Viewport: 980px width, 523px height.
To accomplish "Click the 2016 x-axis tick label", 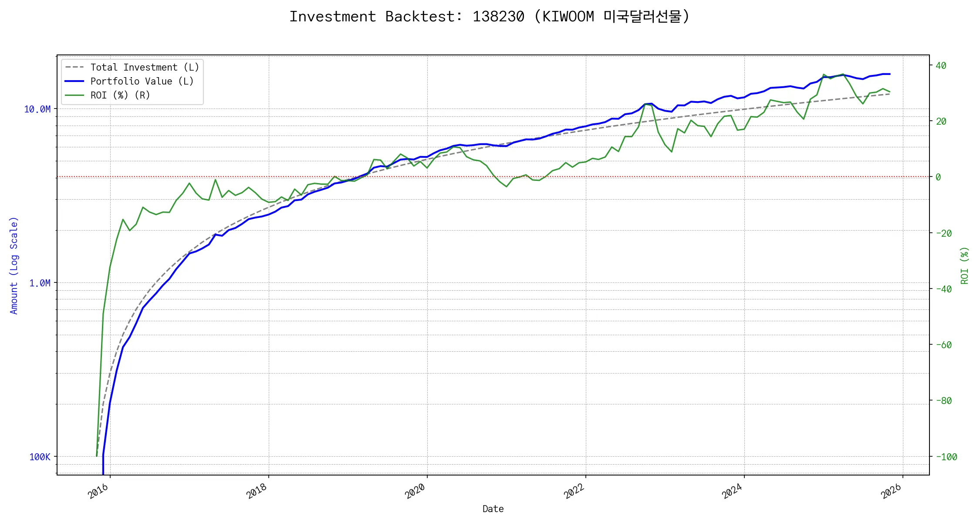I will [98, 491].
